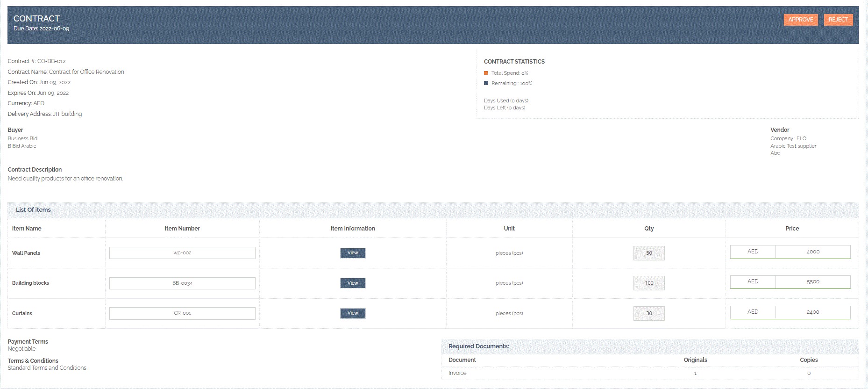This screenshot has width=868, height=389.
Task: Click the List Of Items section header
Action: (x=33, y=210)
